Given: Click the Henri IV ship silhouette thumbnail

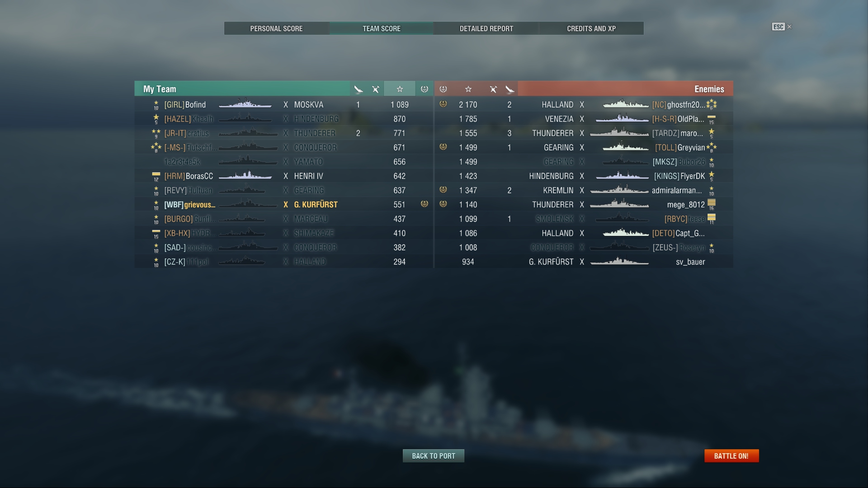Looking at the screenshot, I should tap(245, 176).
